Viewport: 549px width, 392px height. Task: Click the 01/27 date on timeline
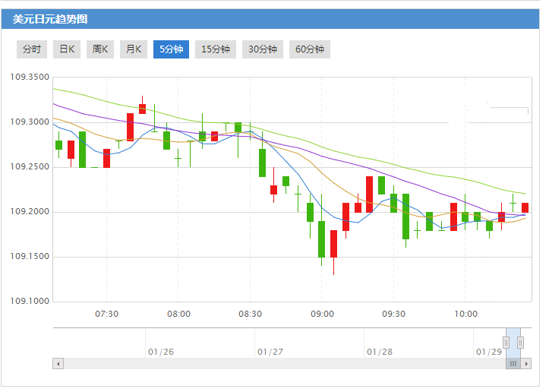tap(270, 352)
